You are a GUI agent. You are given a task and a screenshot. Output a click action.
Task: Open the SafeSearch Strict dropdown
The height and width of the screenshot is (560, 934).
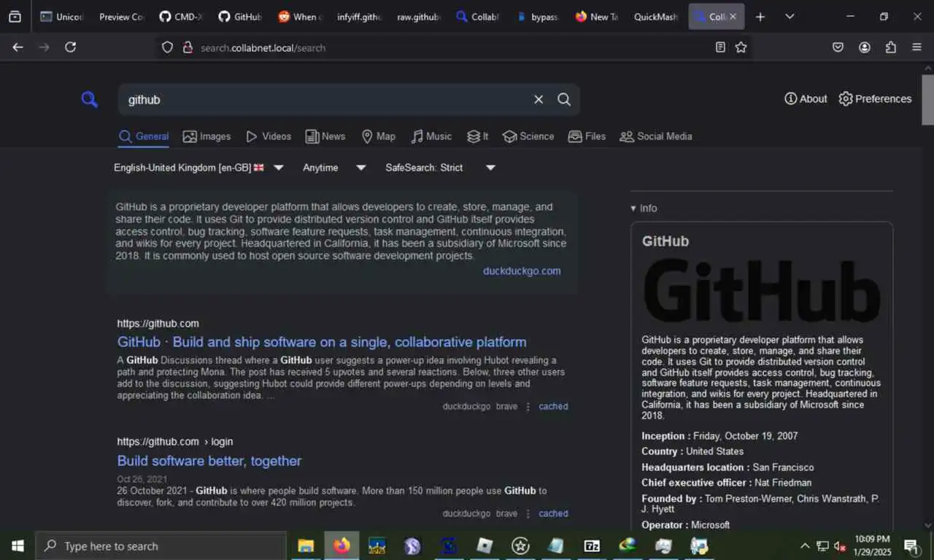[x=441, y=168]
